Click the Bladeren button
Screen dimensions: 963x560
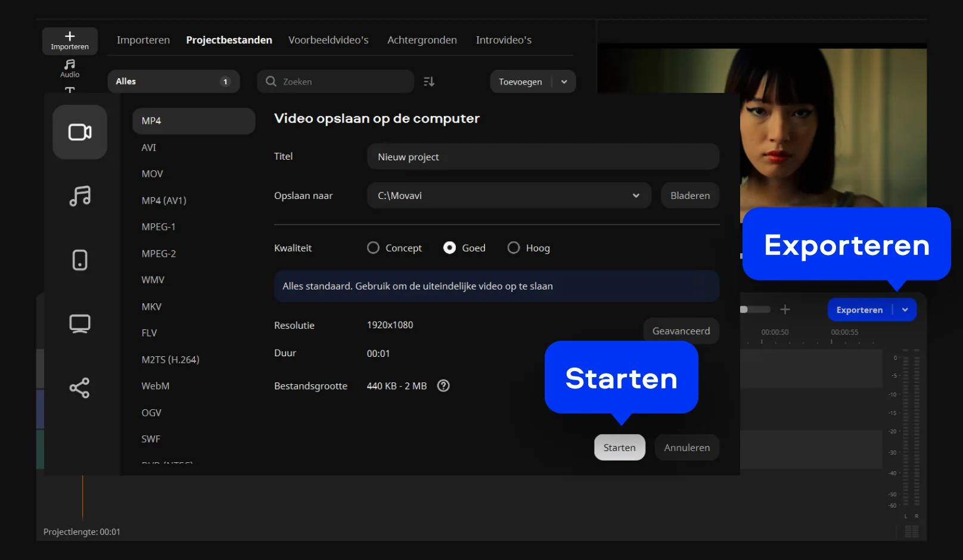click(x=690, y=195)
